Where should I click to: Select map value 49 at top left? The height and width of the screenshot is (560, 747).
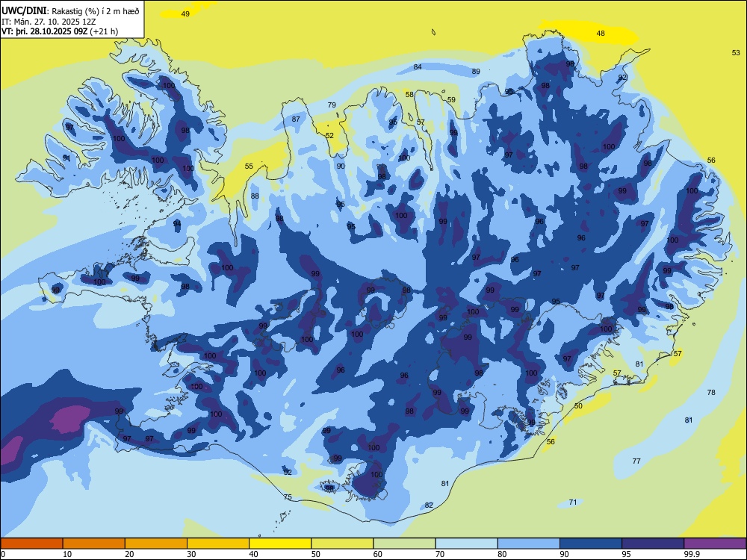[x=185, y=13]
